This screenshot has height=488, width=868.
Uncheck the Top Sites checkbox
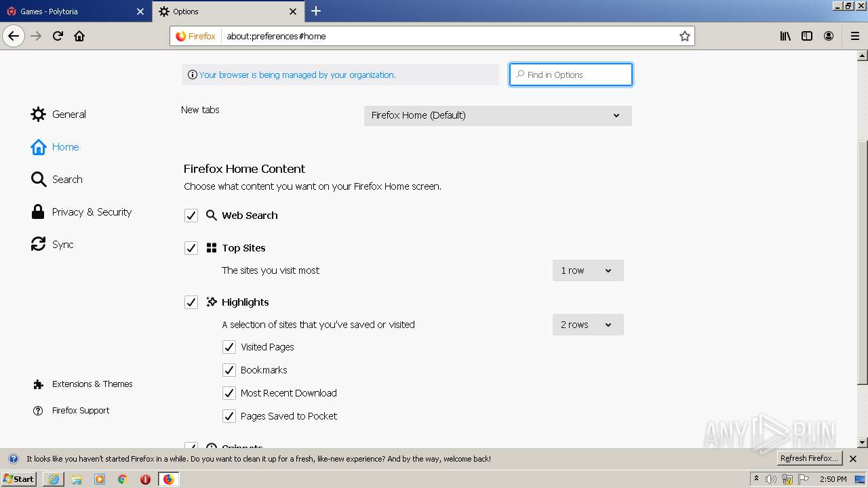click(191, 248)
